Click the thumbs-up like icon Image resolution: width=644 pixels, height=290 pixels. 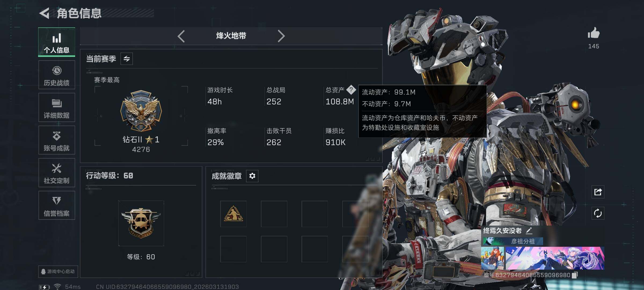pyautogui.click(x=594, y=34)
